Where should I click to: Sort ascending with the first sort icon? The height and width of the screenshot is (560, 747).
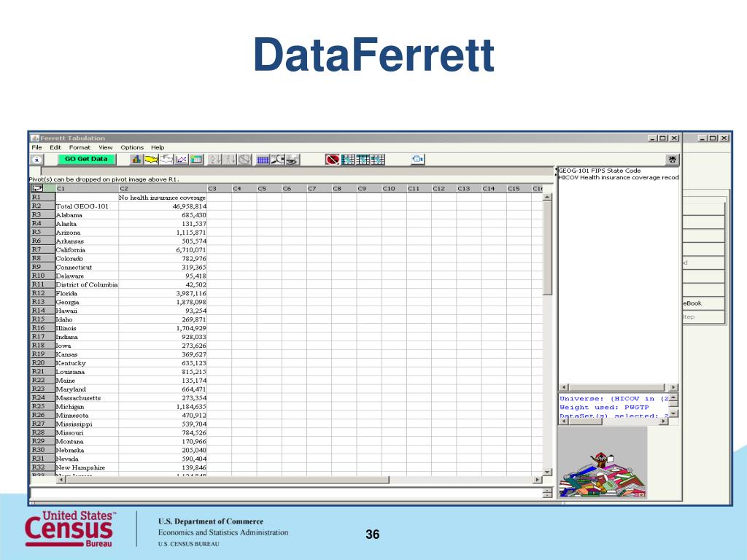point(215,160)
